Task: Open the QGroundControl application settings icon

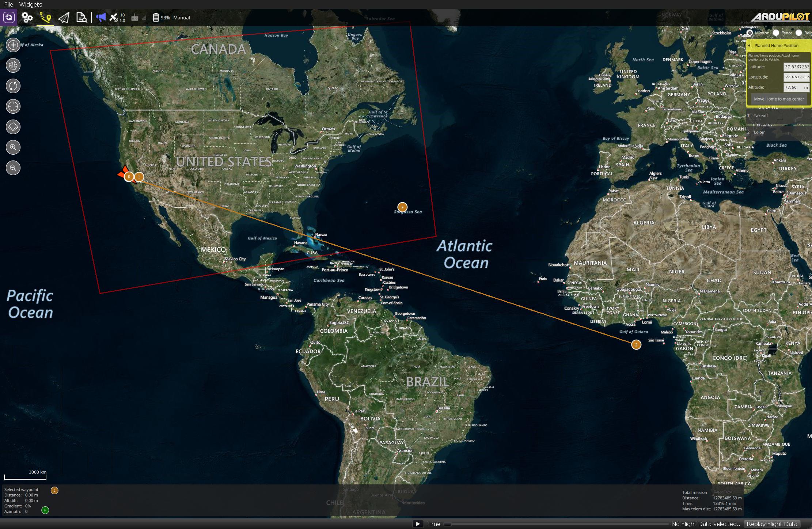Action: [x=9, y=17]
